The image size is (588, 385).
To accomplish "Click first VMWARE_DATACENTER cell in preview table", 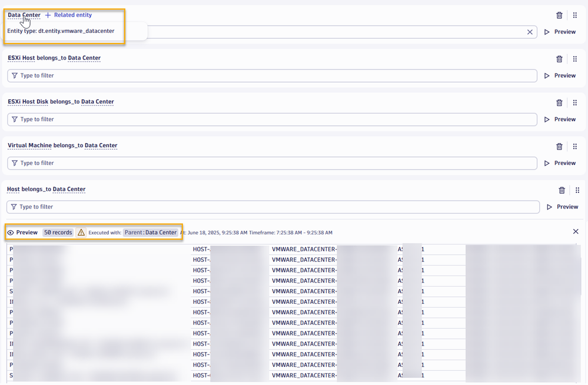I will 304,249.
